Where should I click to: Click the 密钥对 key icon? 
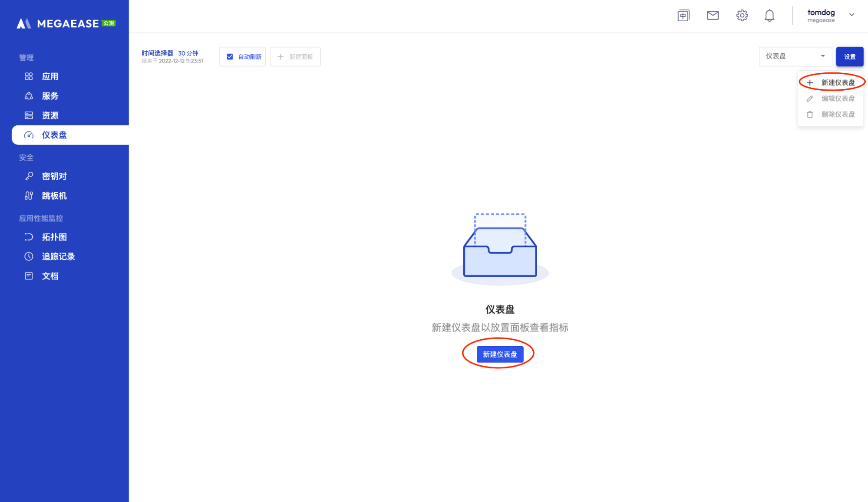point(29,176)
